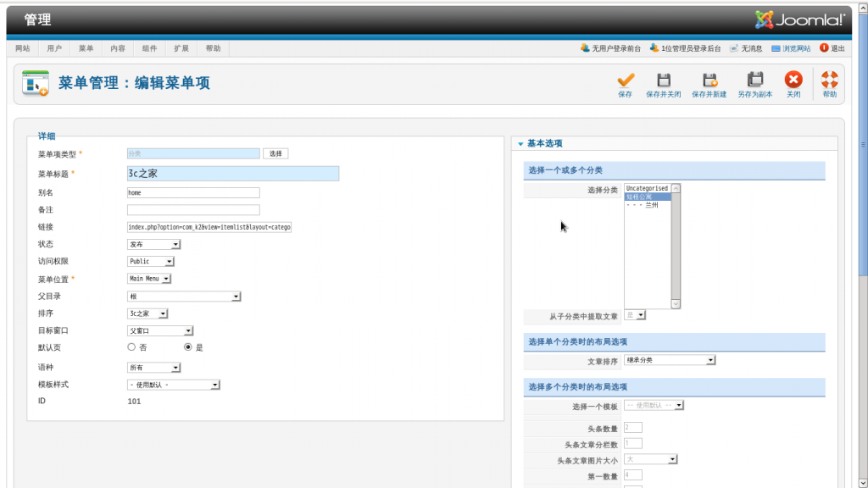The width and height of the screenshot is (868, 488).
Task: Open the 模板样式 dropdown
Action: tap(173, 385)
